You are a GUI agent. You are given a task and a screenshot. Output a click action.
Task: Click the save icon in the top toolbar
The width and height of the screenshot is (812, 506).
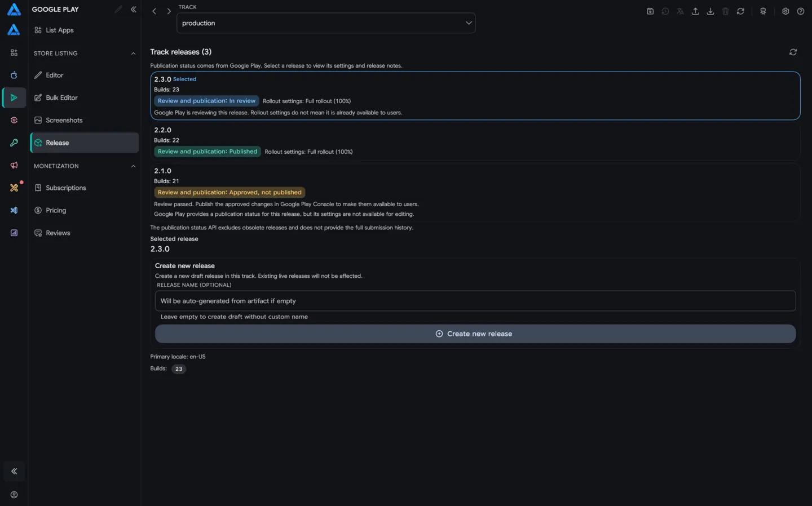click(650, 11)
